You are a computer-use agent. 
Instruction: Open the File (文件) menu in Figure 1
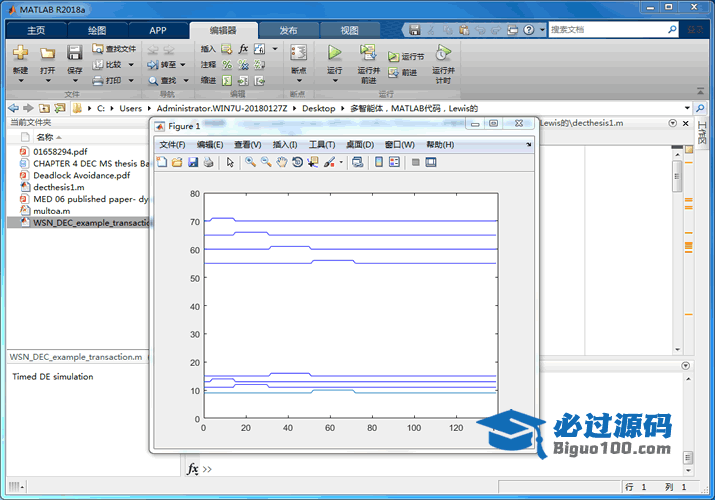[x=172, y=144]
